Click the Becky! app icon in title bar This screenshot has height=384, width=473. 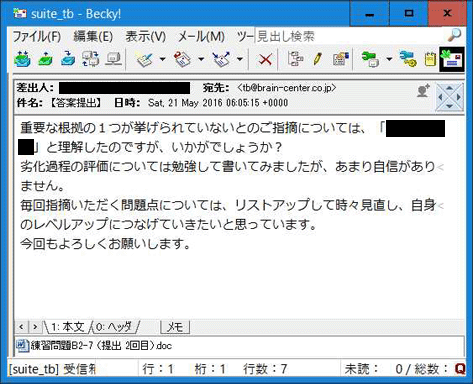(x=20, y=14)
